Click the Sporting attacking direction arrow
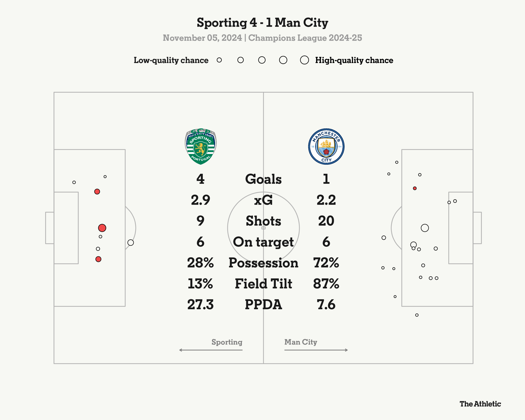The image size is (525, 420). coord(211,350)
